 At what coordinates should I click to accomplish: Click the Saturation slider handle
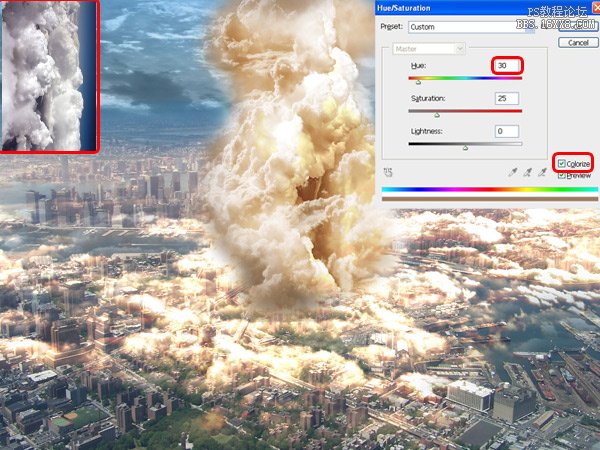[x=437, y=115]
